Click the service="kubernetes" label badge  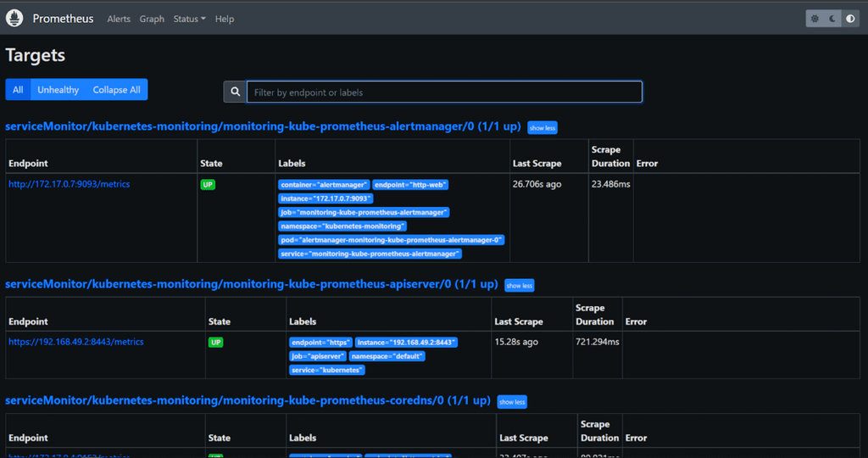click(327, 370)
